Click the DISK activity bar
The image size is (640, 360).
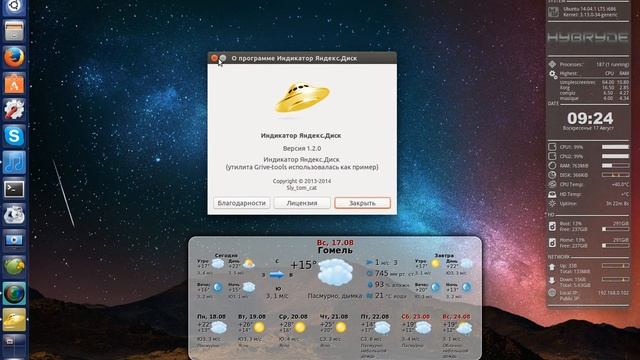pos(615,175)
